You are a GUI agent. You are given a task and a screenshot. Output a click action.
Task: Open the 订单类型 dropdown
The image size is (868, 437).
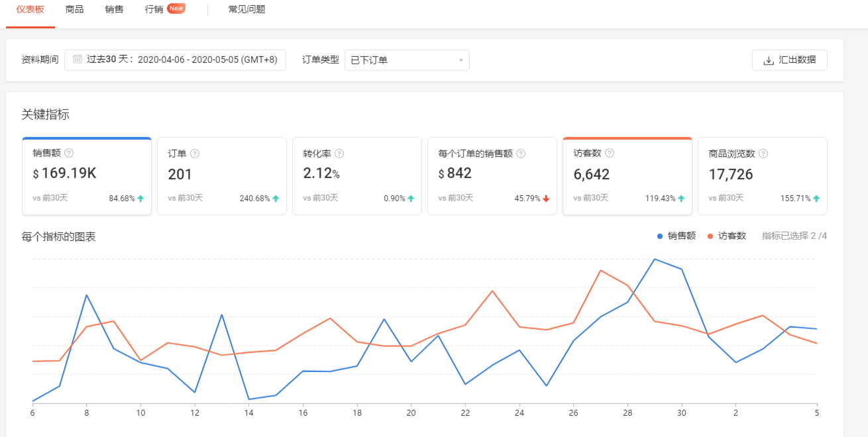pyautogui.click(x=406, y=60)
